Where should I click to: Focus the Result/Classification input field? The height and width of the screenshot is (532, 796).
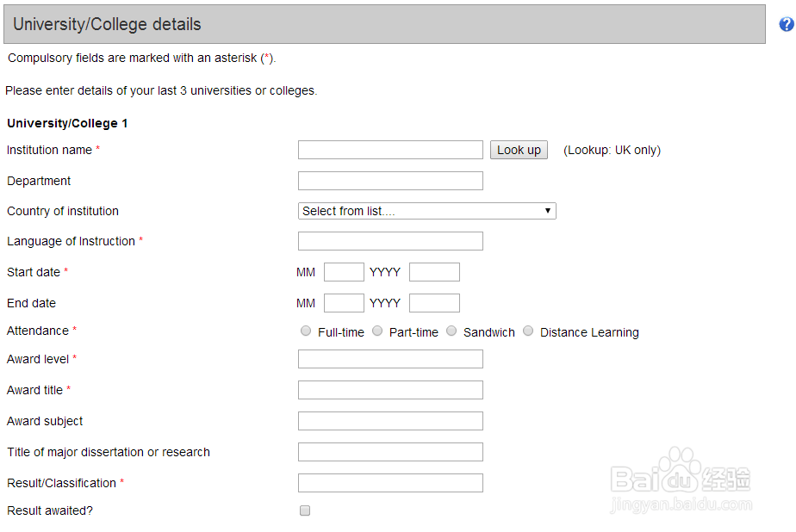[390, 483]
